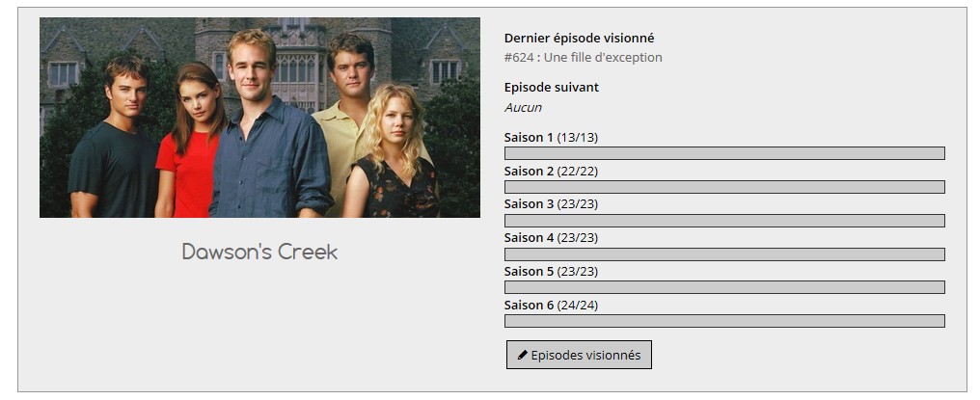980x400 pixels.
Task: Click the Saison 1 progress bar
Action: [x=724, y=153]
